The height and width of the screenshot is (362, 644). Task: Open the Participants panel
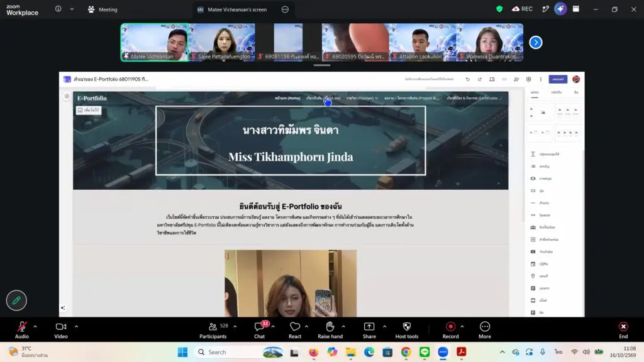tap(213, 329)
